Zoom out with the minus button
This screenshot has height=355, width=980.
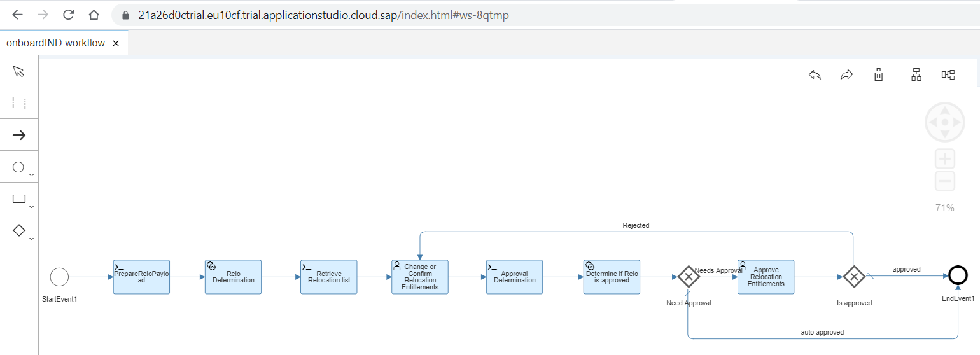point(945,181)
